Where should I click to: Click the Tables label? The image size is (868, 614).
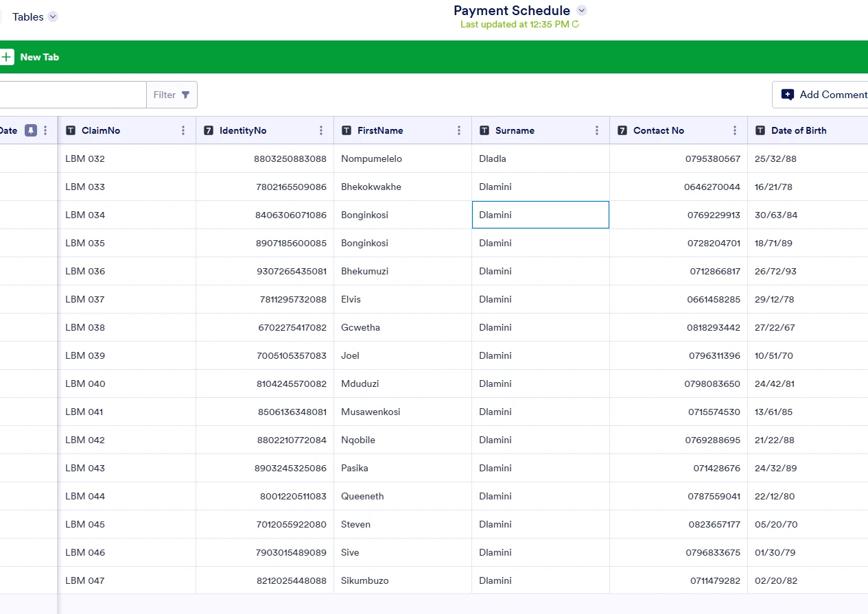[28, 17]
